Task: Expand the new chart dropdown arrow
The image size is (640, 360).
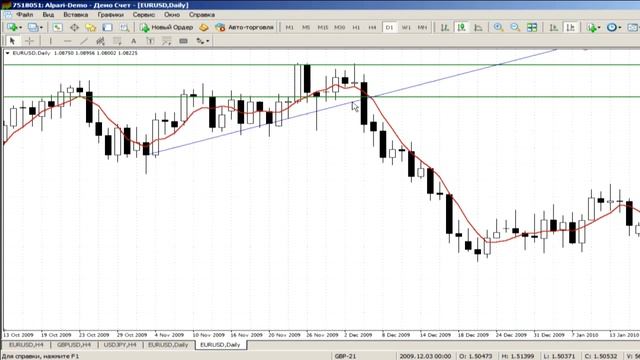Action: [20, 27]
